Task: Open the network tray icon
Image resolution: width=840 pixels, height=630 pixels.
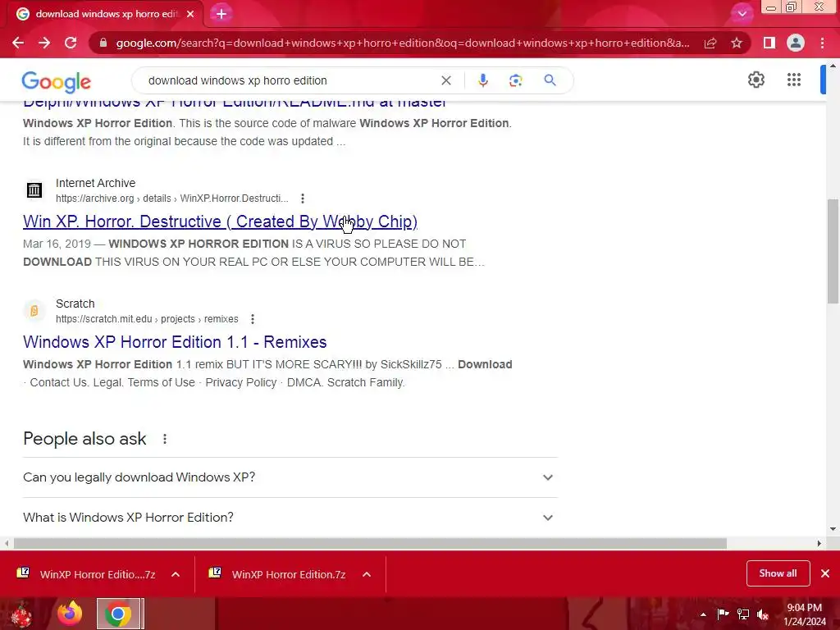Action: click(743, 614)
